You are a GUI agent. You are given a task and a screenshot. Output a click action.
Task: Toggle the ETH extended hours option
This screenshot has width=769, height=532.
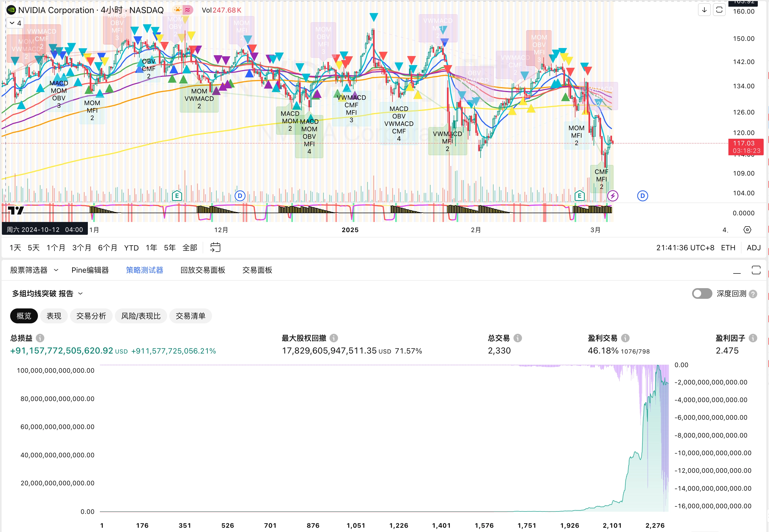point(728,248)
